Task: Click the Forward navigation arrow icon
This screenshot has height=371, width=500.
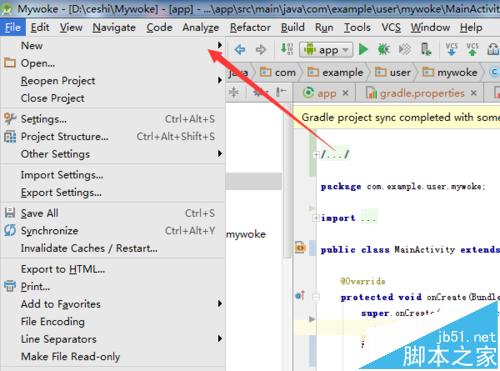Action: tap(261, 50)
